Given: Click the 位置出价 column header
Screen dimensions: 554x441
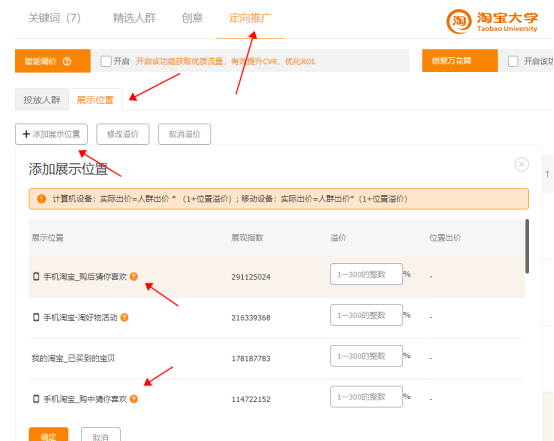Looking at the screenshot, I should (x=445, y=238).
